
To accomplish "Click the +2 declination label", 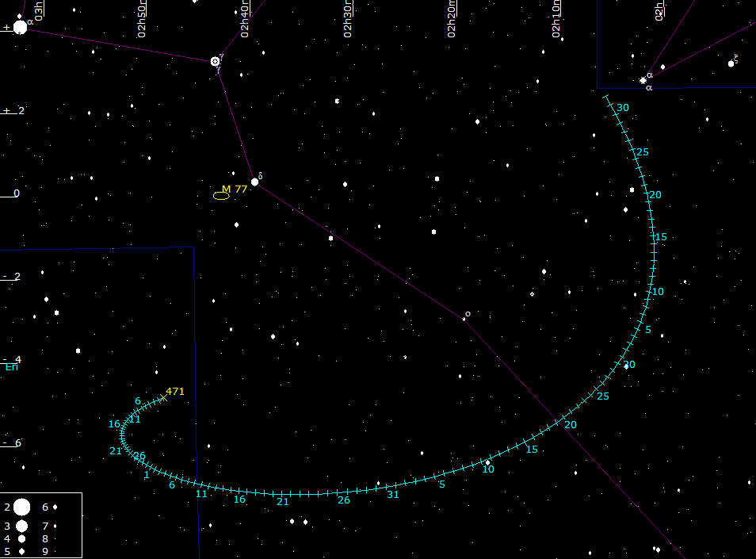I will (13, 110).
